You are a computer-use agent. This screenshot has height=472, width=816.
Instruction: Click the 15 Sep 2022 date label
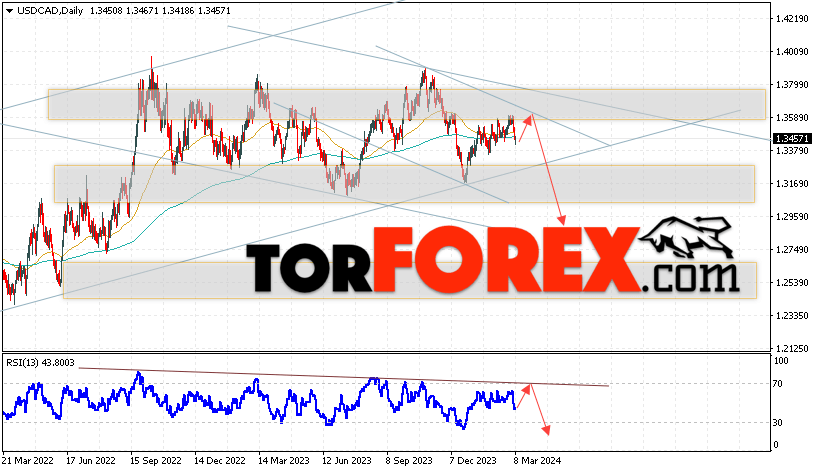(x=156, y=461)
